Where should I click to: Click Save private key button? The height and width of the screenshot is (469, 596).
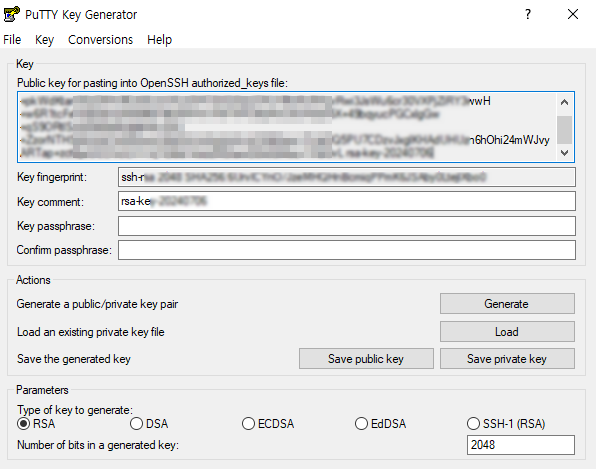(x=507, y=359)
